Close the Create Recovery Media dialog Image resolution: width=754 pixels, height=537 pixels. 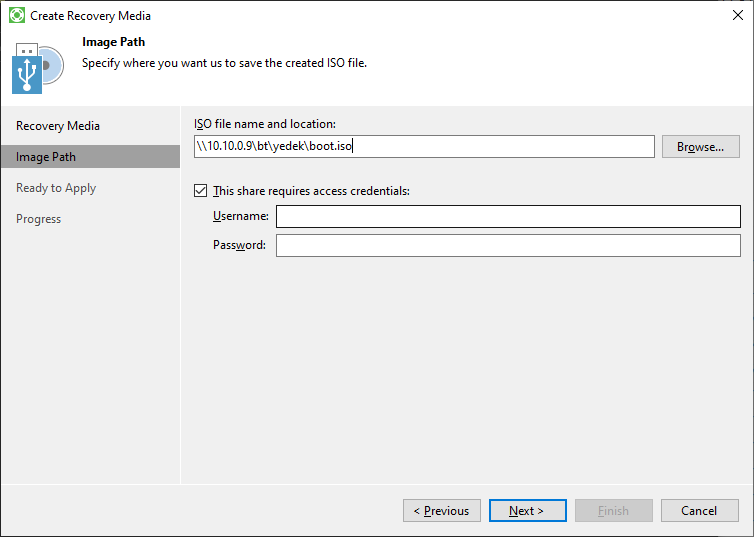point(738,15)
